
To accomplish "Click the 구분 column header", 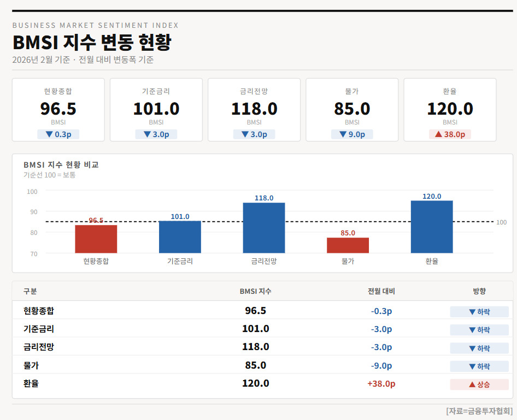I will pos(30,291).
